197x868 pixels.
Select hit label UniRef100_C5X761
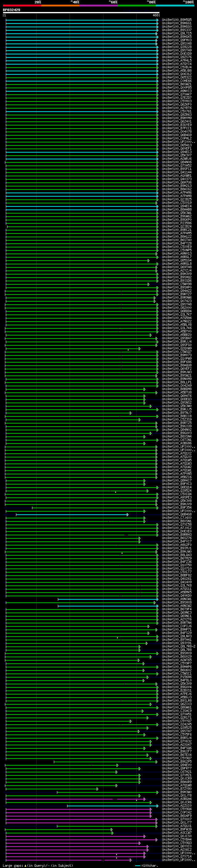tap(177, 111)
